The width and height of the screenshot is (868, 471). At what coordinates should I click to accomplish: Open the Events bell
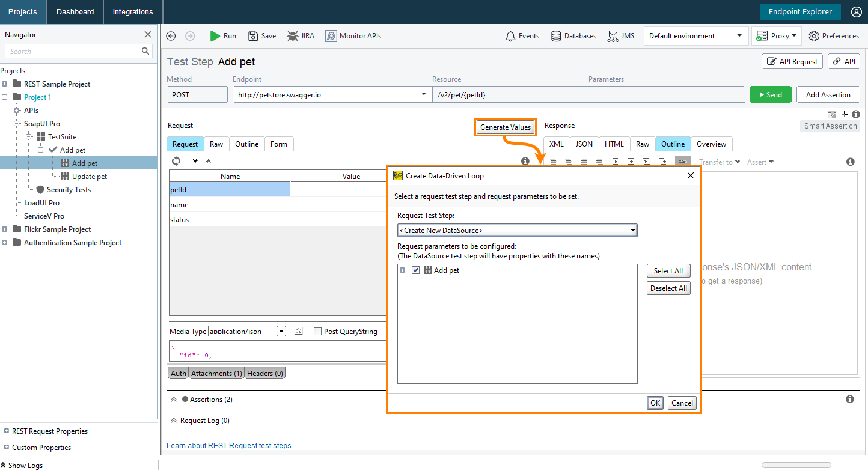522,36
